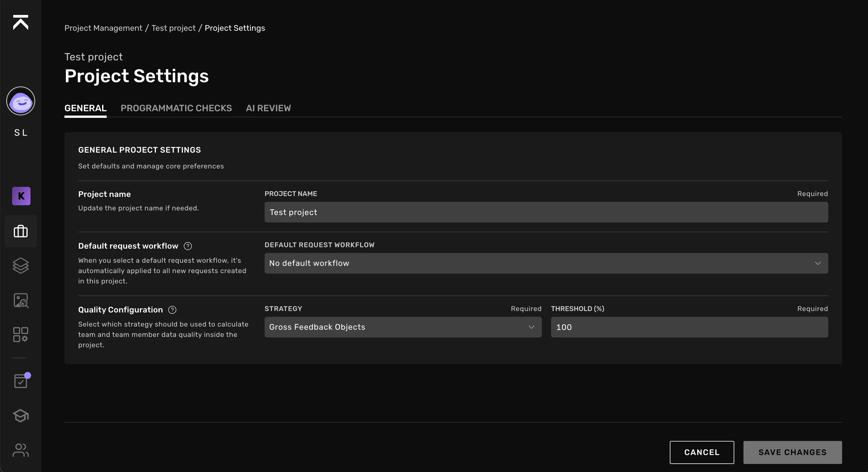
Task: Click the SL initials label
Action: (x=20, y=133)
